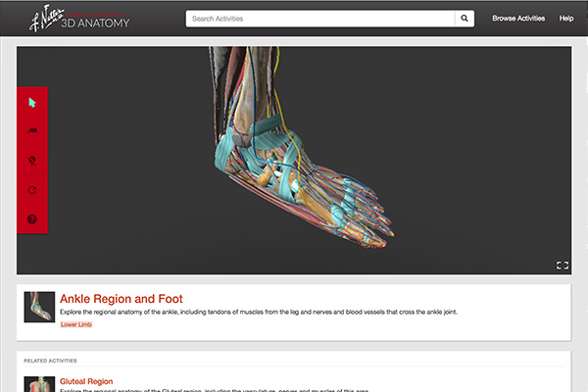The width and height of the screenshot is (588, 392).
Task: Click the ankle activity description text
Action: click(x=259, y=312)
